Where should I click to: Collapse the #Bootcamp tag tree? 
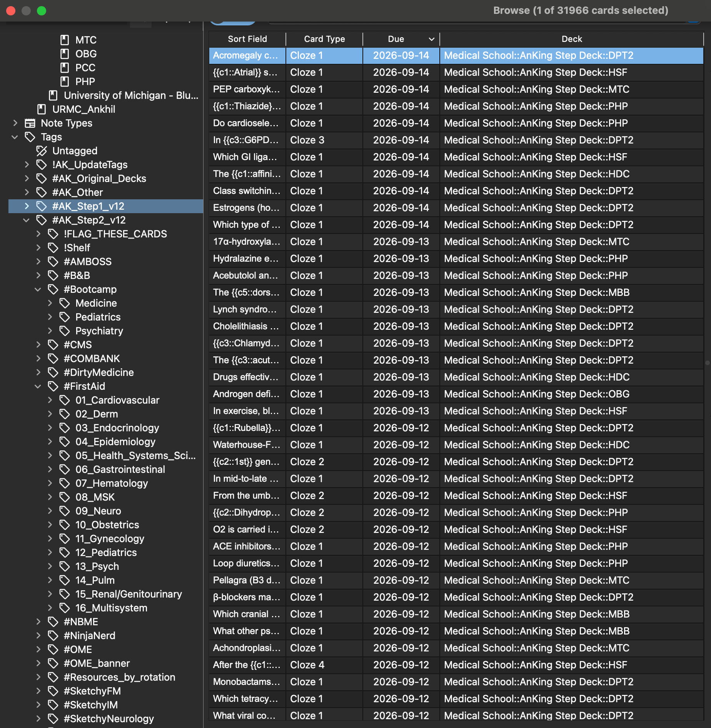click(x=38, y=289)
